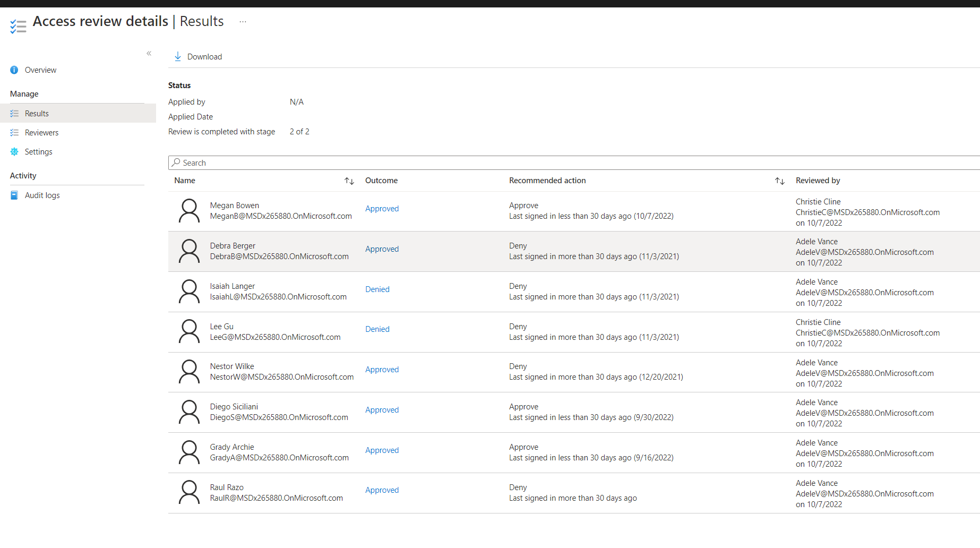Viewport: 980px width, 548px height.
Task: Click the Results icon under Manage
Action: point(14,113)
